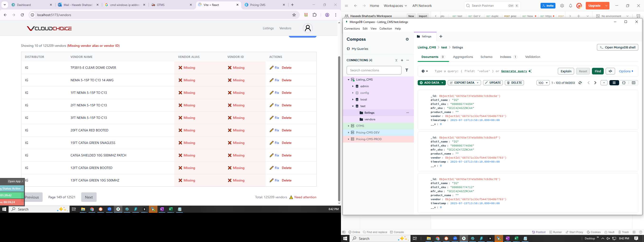The image size is (644, 242).
Task: Add a new connection with the plus icon
Action: pyautogui.click(x=402, y=60)
